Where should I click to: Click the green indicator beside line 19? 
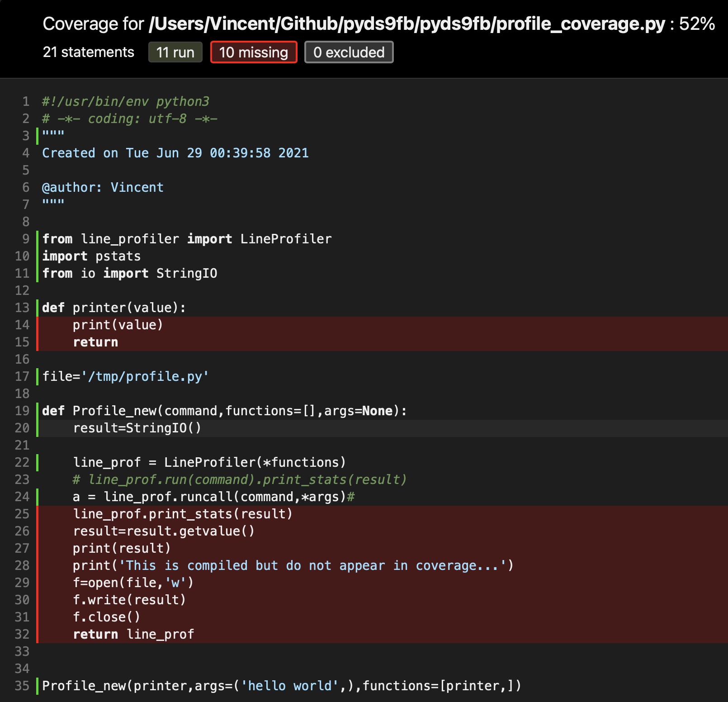point(37,411)
